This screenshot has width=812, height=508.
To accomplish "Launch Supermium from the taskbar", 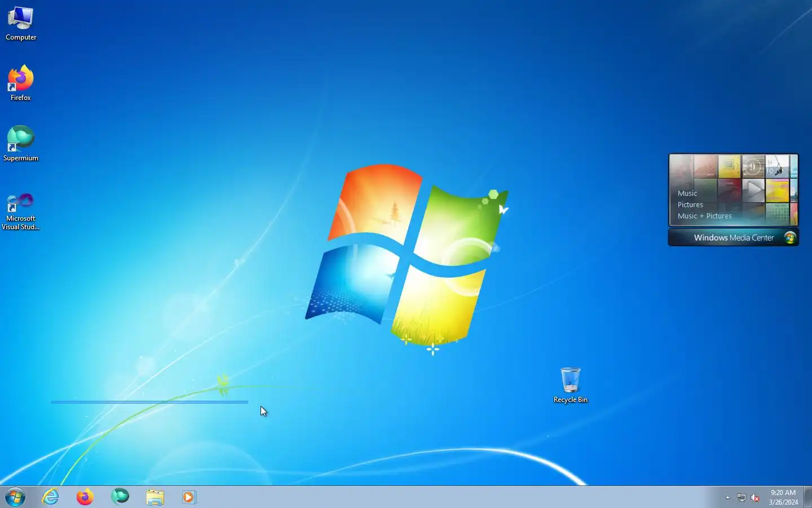I will pos(120,497).
